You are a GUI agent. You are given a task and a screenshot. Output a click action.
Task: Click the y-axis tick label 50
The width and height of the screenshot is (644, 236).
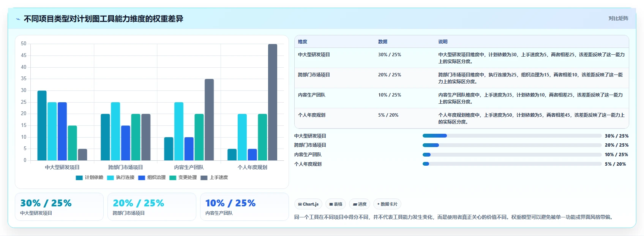(x=24, y=44)
